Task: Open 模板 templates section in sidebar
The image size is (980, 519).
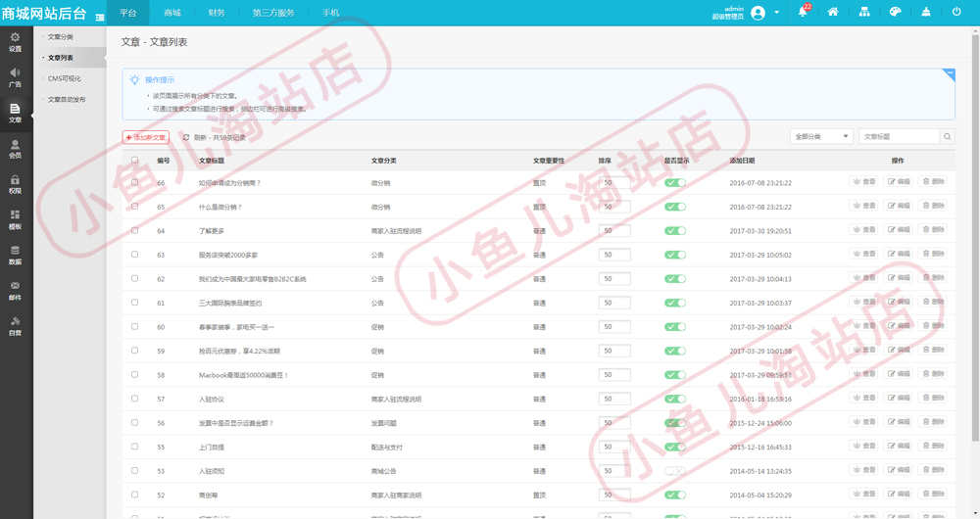Action: pyautogui.click(x=15, y=219)
